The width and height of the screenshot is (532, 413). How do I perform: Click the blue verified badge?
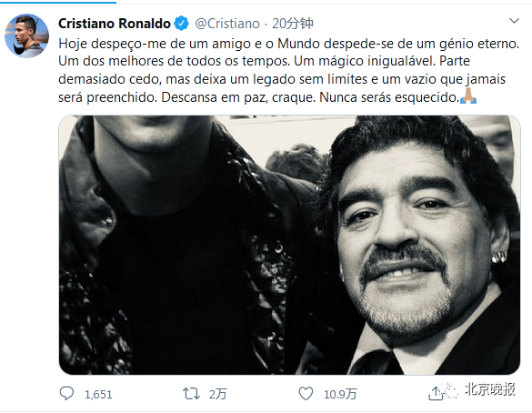181,24
